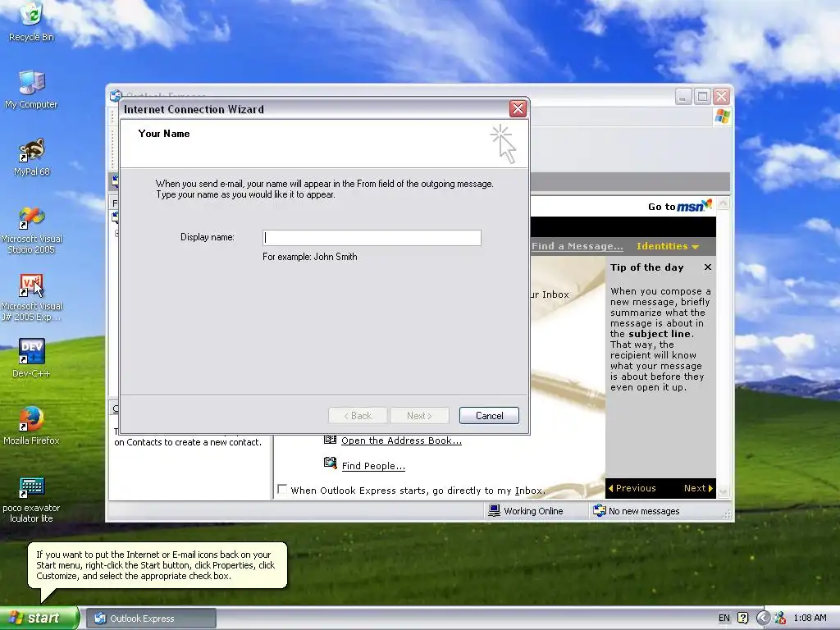This screenshot has width=840, height=630.
Task: Click the 'Your Name' wizard heading
Action: point(164,134)
